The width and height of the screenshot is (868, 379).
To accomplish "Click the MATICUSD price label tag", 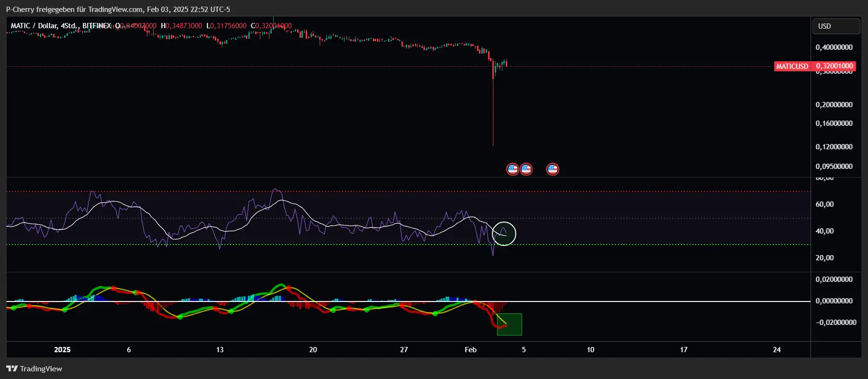I will coord(792,67).
